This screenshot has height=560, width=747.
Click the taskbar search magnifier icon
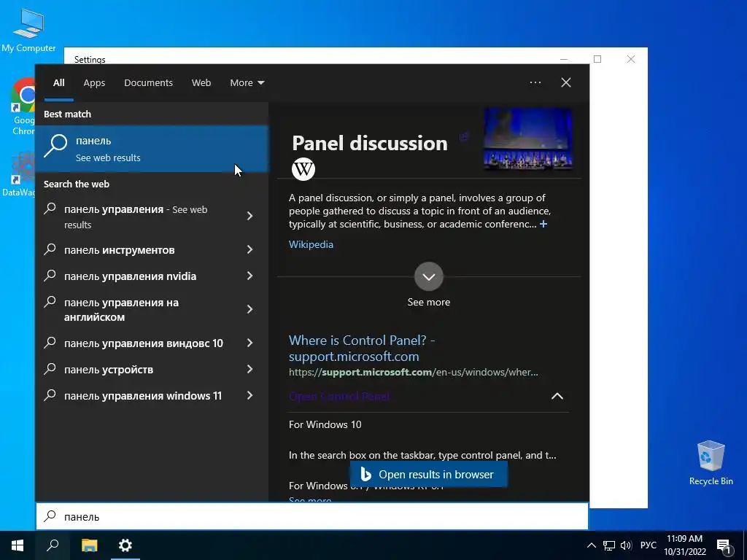pos(53,545)
